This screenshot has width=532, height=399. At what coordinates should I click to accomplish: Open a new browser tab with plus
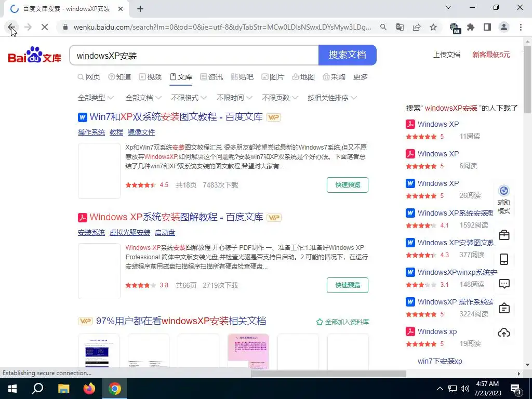pos(140,9)
